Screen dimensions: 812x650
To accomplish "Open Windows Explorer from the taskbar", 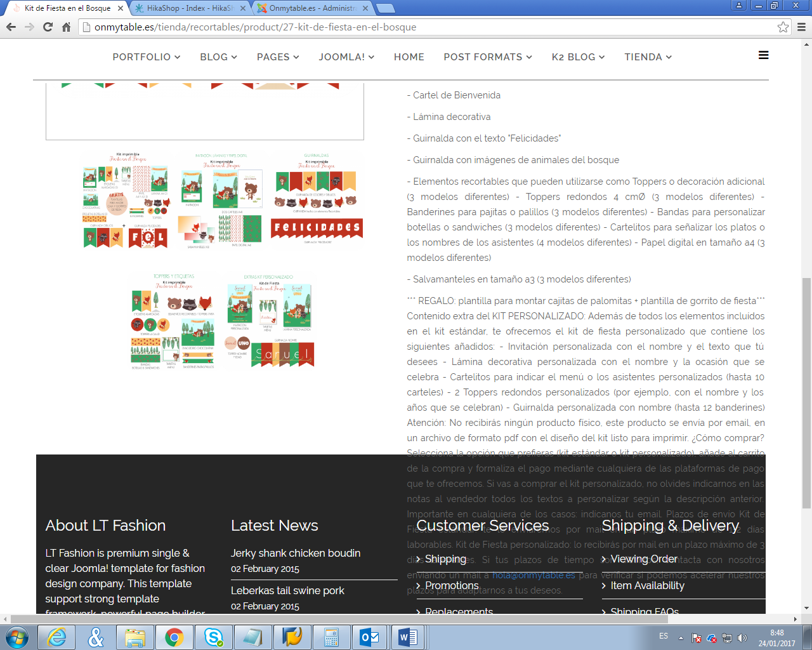I will (x=135, y=637).
